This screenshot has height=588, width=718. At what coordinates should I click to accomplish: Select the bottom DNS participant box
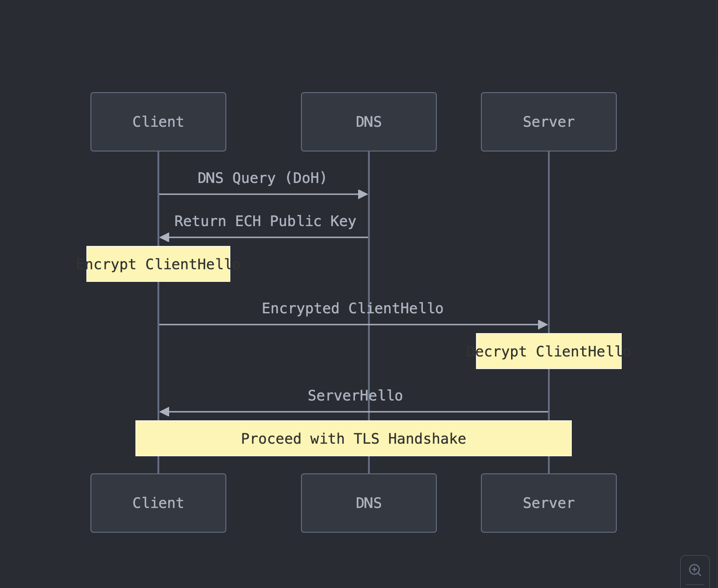369,503
